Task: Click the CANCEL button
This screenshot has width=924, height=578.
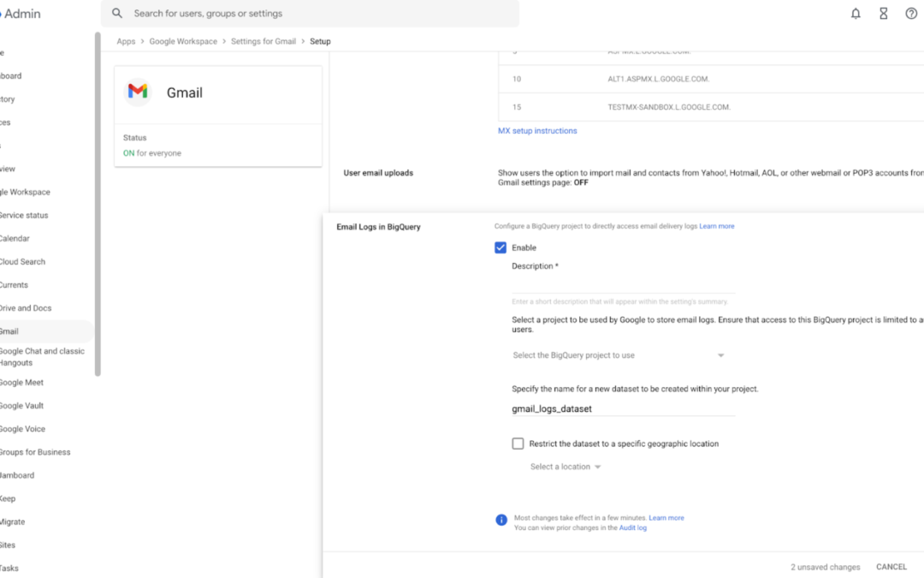Action: tap(891, 567)
